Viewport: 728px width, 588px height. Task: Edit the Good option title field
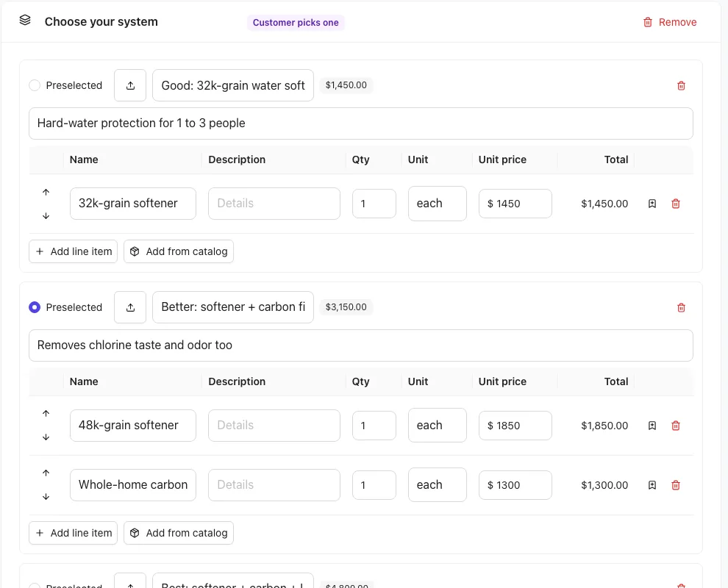click(233, 85)
